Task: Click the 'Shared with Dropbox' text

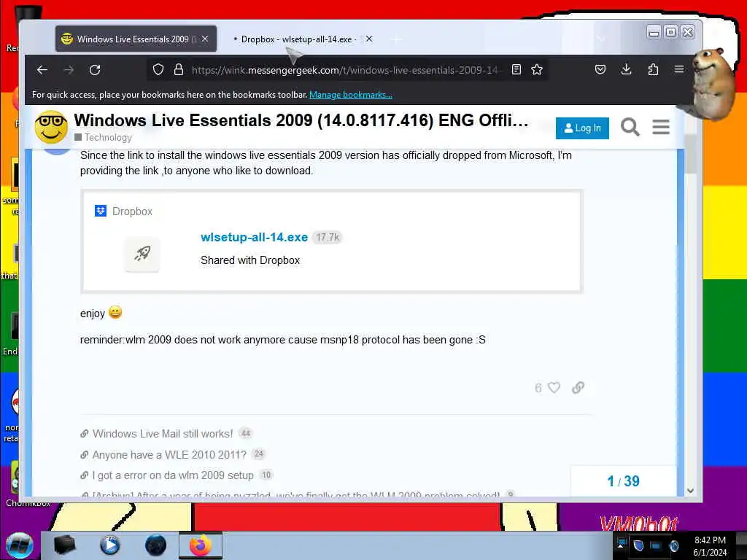Action: coord(250,260)
